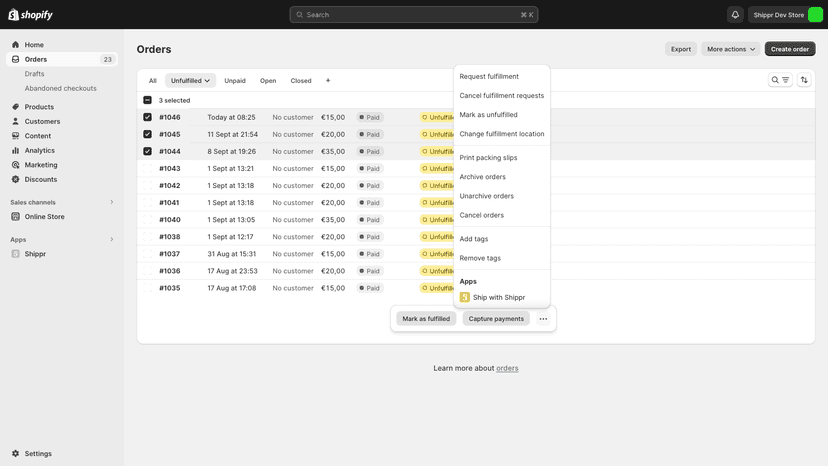This screenshot has width=828, height=466.
Task: Click three-dot more bulk actions button
Action: 543,319
